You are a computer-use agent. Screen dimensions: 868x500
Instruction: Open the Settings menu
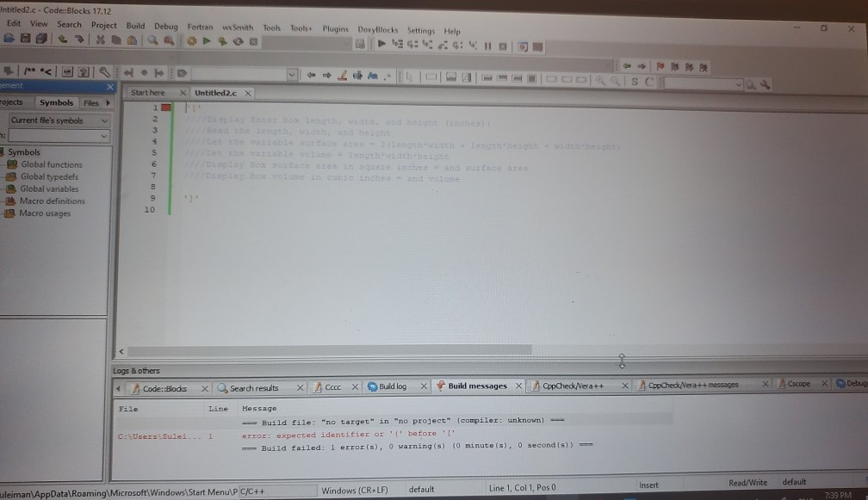(x=421, y=29)
